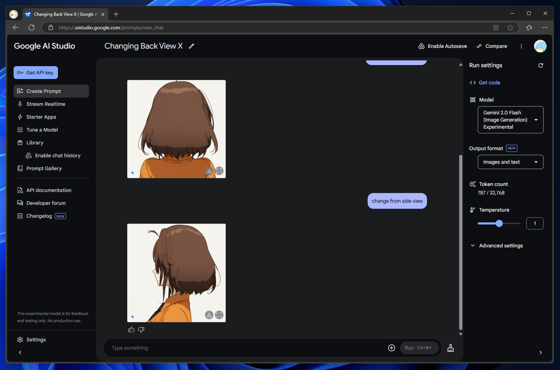Adjust the Temperature slider
The height and width of the screenshot is (370, 560).
point(499,223)
